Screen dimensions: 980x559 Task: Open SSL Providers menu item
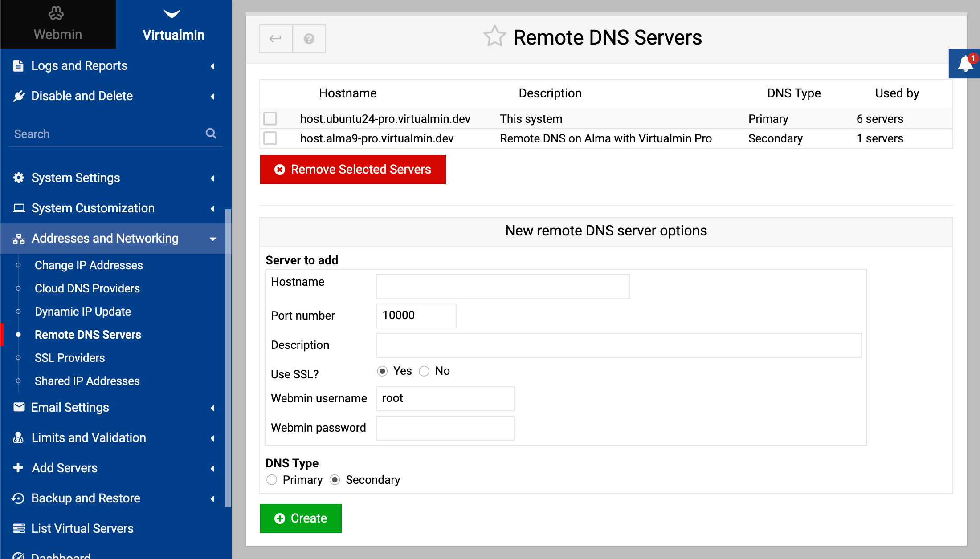tap(70, 358)
